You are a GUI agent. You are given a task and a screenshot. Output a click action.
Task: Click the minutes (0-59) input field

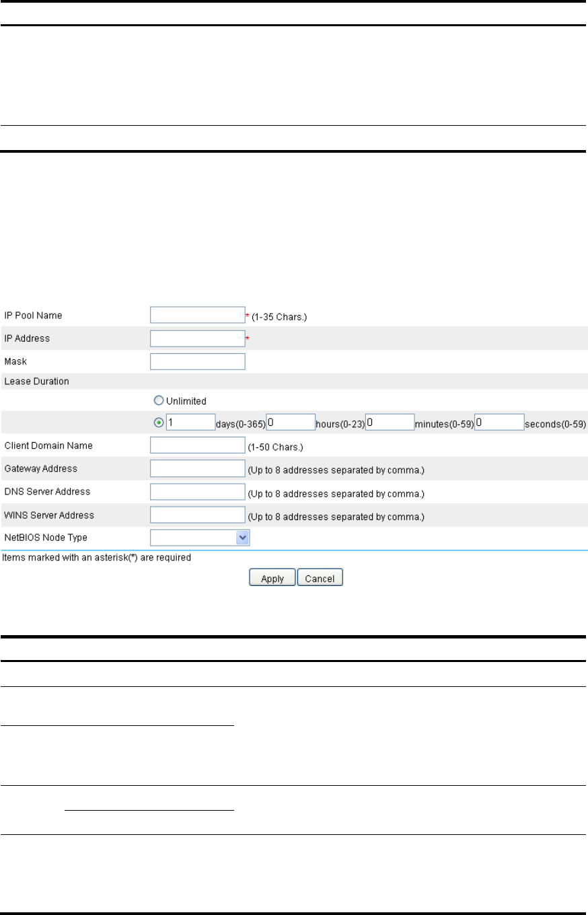pyautogui.click(x=390, y=423)
